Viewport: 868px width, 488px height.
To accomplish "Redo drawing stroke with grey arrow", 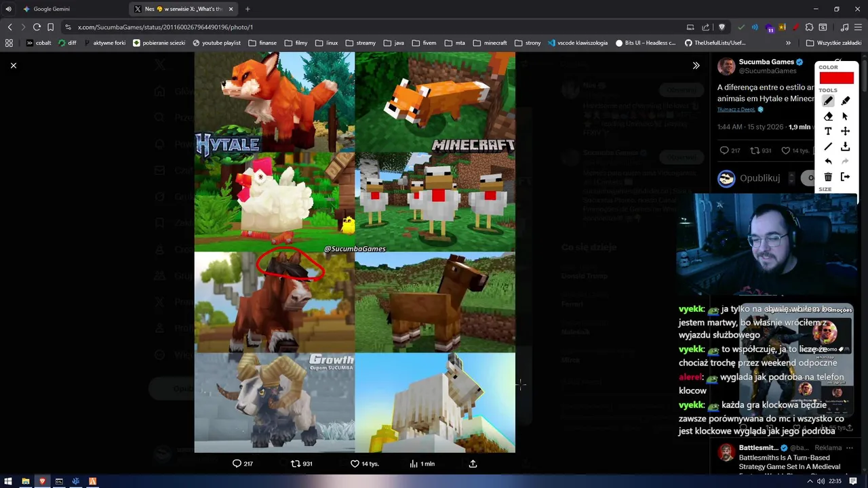I will pyautogui.click(x=845, y=161).
